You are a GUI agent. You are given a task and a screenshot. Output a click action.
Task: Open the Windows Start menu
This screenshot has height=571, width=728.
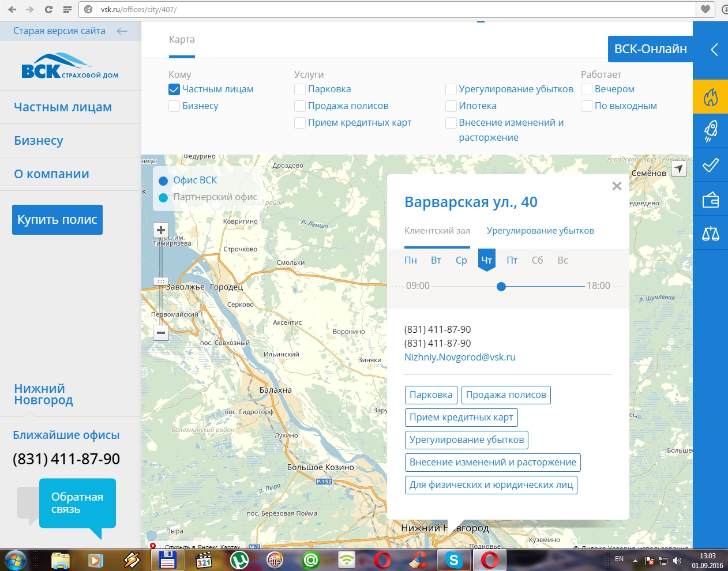15,560
